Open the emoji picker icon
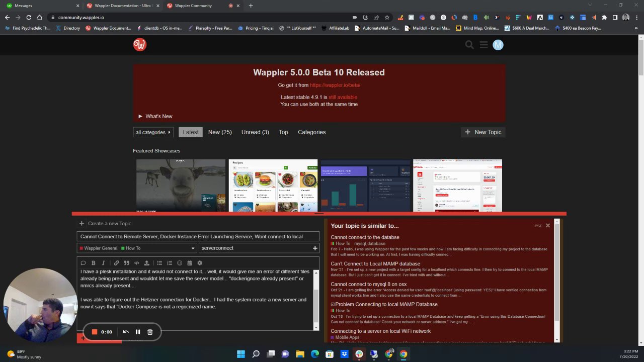Image resolution: width=644 pixels, height=362 pixels. click(x=180, y=263)
